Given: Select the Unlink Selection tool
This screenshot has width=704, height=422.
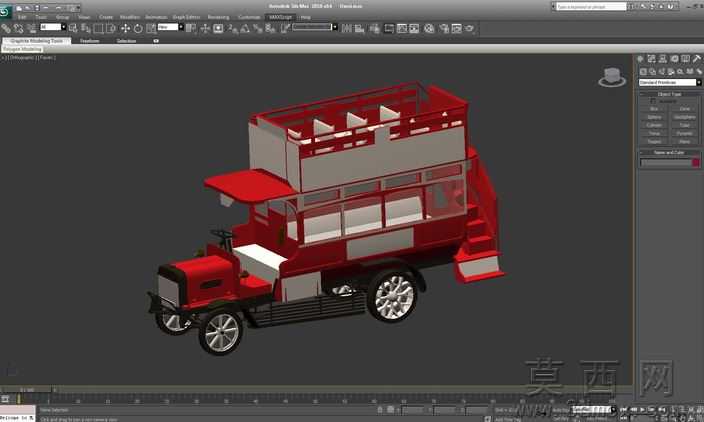Looking at the screenshot, I should click(18, 28).
